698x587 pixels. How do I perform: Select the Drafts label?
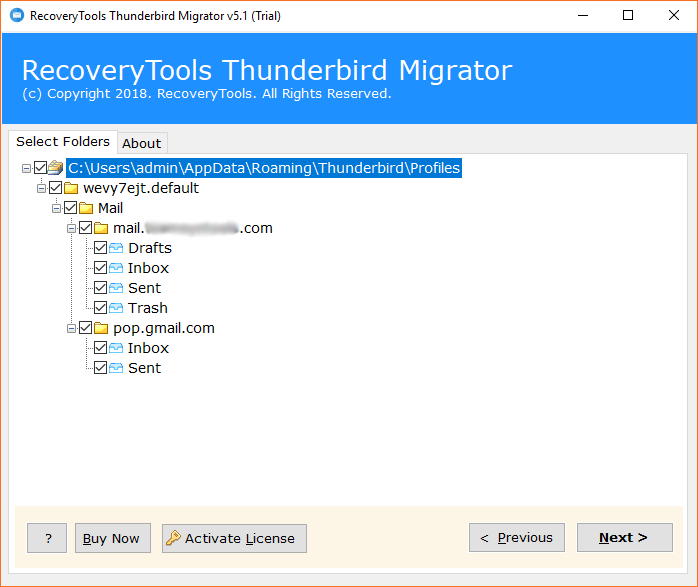(150, 248)
